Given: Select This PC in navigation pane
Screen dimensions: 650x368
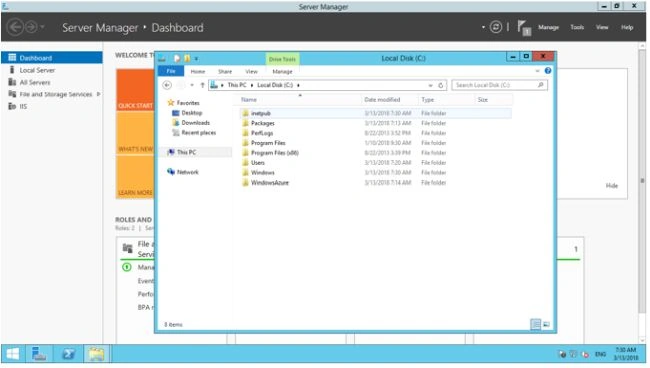Looking at the screenshot, I should point(186,153).
